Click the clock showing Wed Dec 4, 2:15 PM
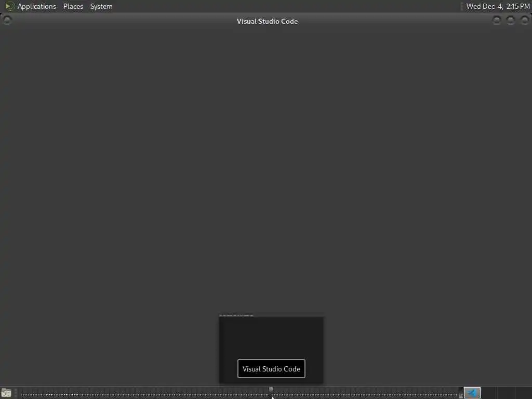532x399 pixels. click(x=497, y=6)
